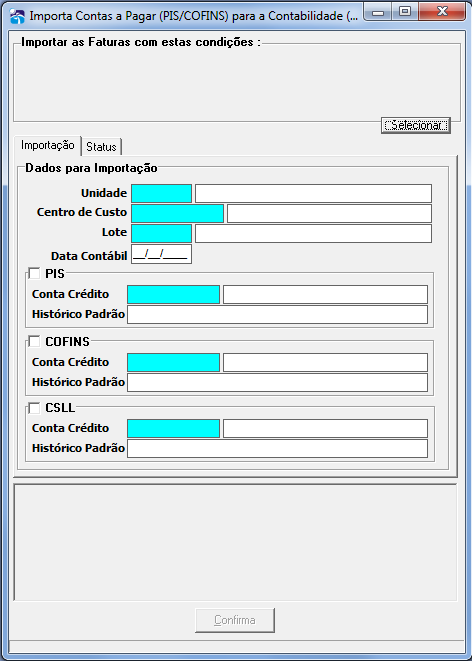Enable the COFINS checkbox

(34, 341)
